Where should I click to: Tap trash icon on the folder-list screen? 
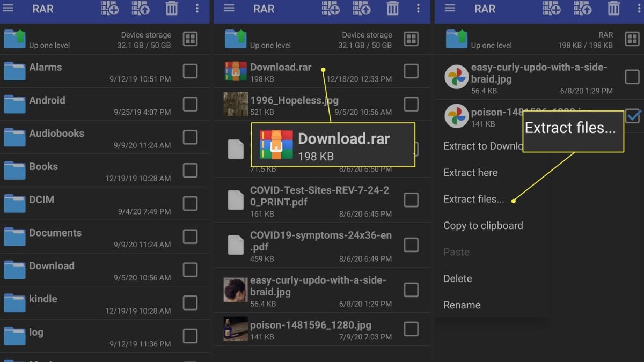coord(172,9)
